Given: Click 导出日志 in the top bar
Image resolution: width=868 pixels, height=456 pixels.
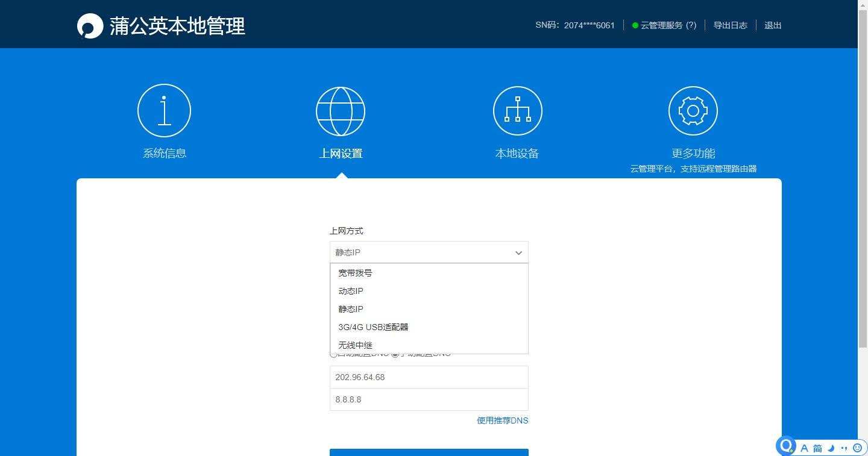Looking at the screenshot, I should tap(730, 25).
